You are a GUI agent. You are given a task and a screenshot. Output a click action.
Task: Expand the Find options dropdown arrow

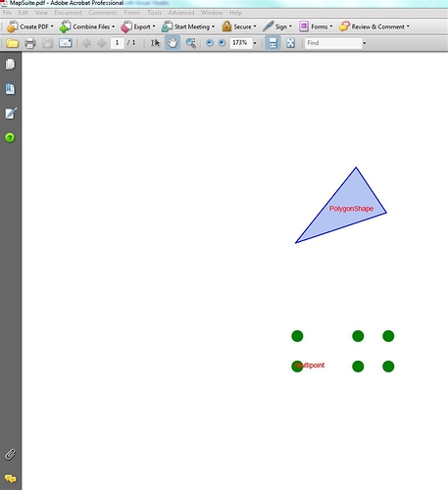coord(365,43)
